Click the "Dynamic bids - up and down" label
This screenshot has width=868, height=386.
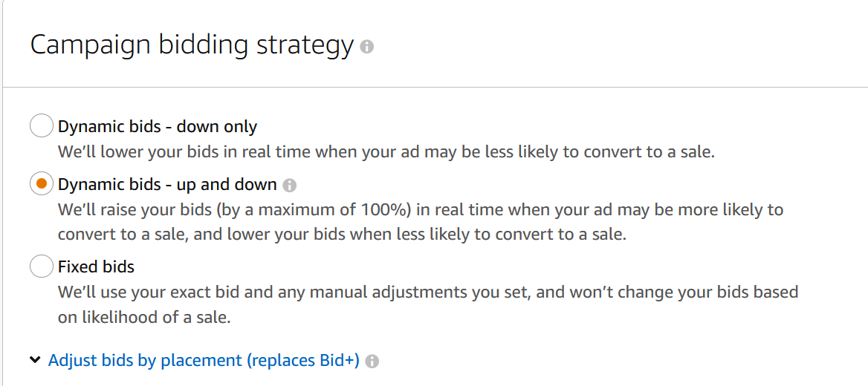click(x=167, y=184)
